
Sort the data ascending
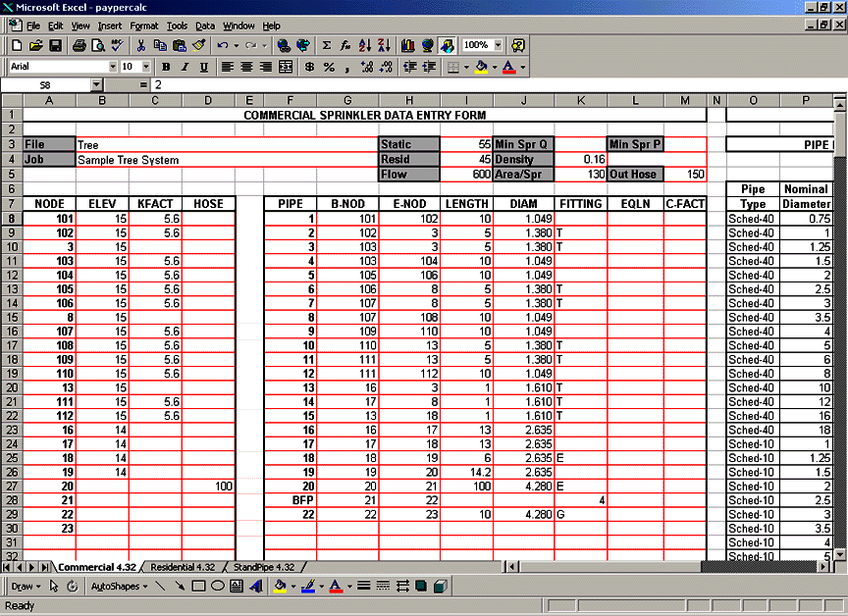pos(365,45)
